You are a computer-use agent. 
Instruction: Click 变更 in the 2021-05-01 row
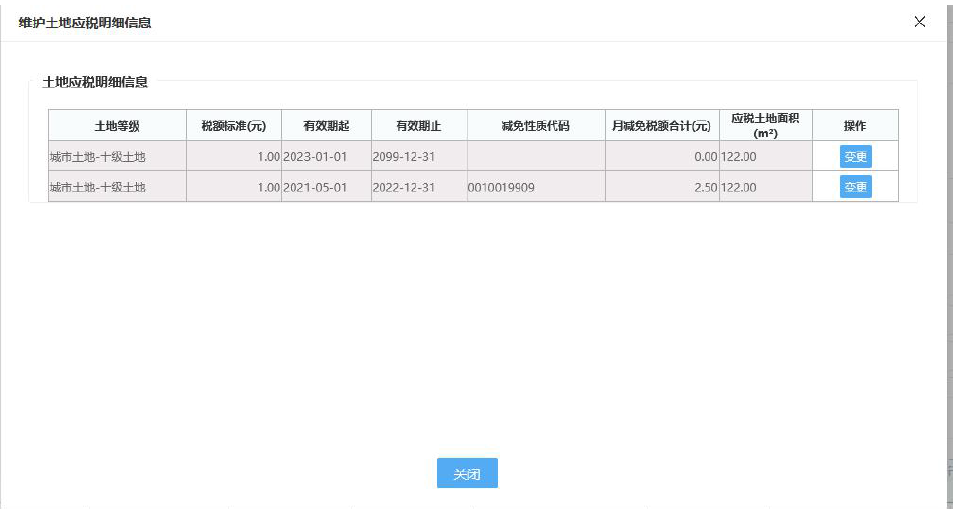856,187
